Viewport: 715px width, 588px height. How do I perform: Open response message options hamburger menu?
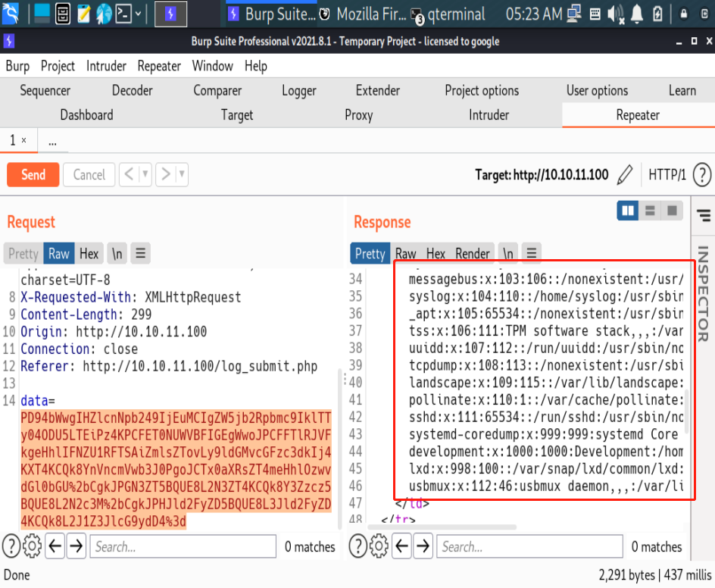tap(531, 253)
